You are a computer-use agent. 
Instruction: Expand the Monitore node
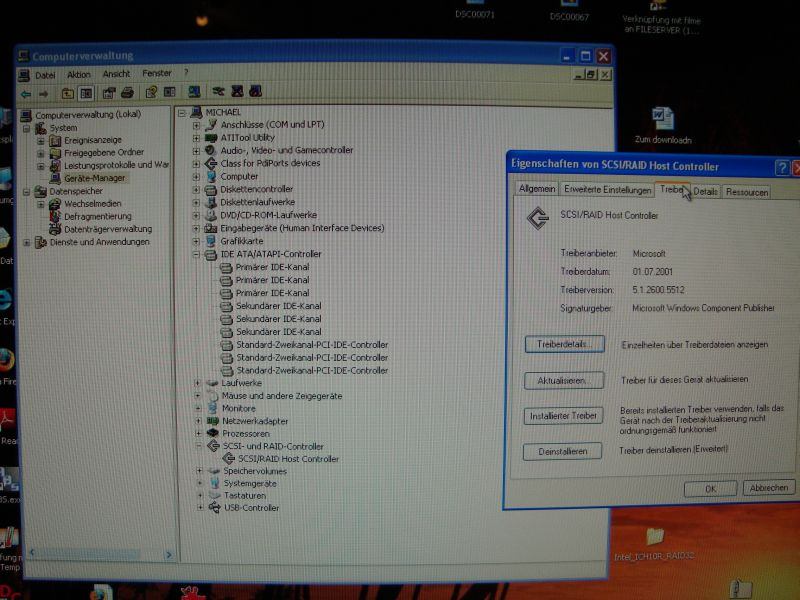[198, 409]
